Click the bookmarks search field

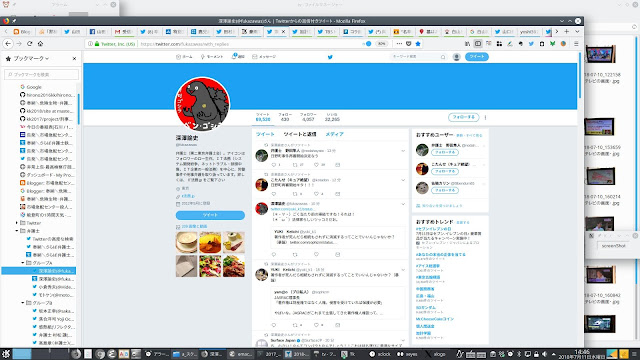click(x=41, y=74)
